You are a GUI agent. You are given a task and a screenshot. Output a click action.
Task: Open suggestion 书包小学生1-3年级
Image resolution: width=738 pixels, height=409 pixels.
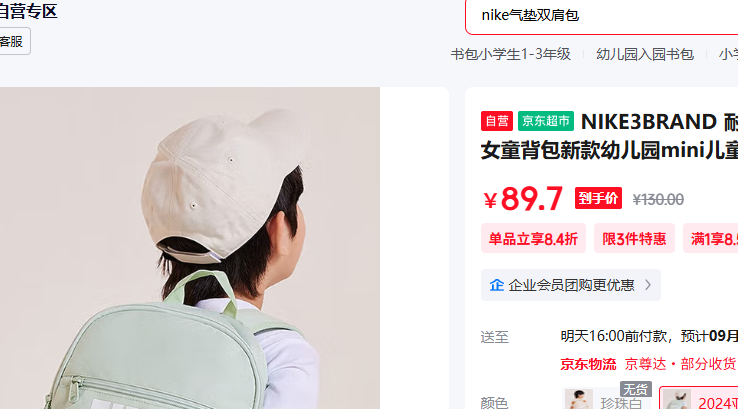point(511,54)
